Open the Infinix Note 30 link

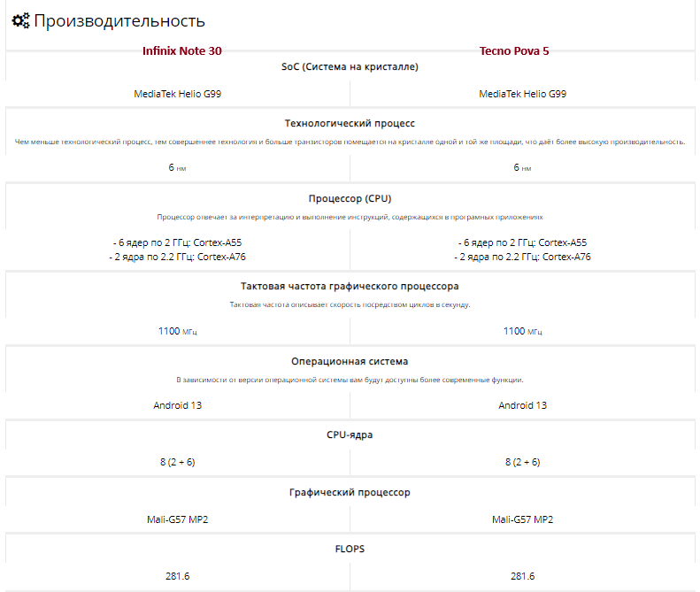pos(182,51)
